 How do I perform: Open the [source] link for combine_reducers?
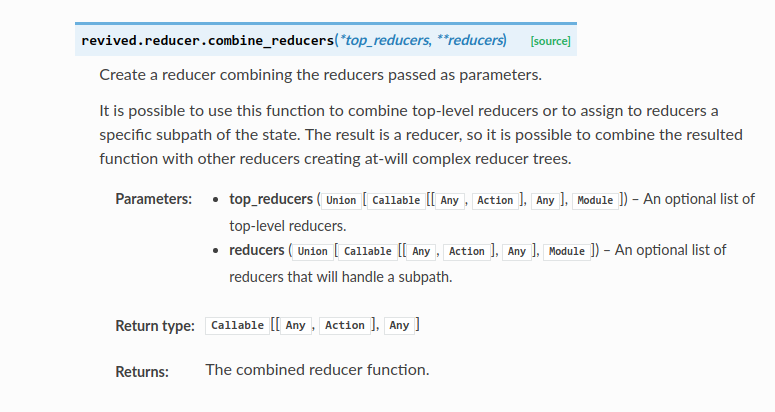point(550,40)
